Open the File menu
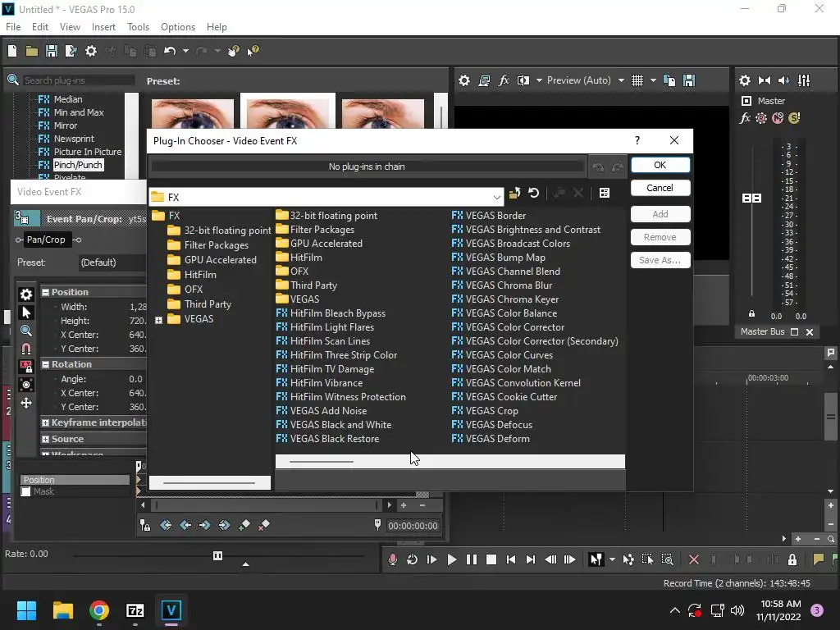The height and width of the screenshot is (630, 840). coord(13,27)
